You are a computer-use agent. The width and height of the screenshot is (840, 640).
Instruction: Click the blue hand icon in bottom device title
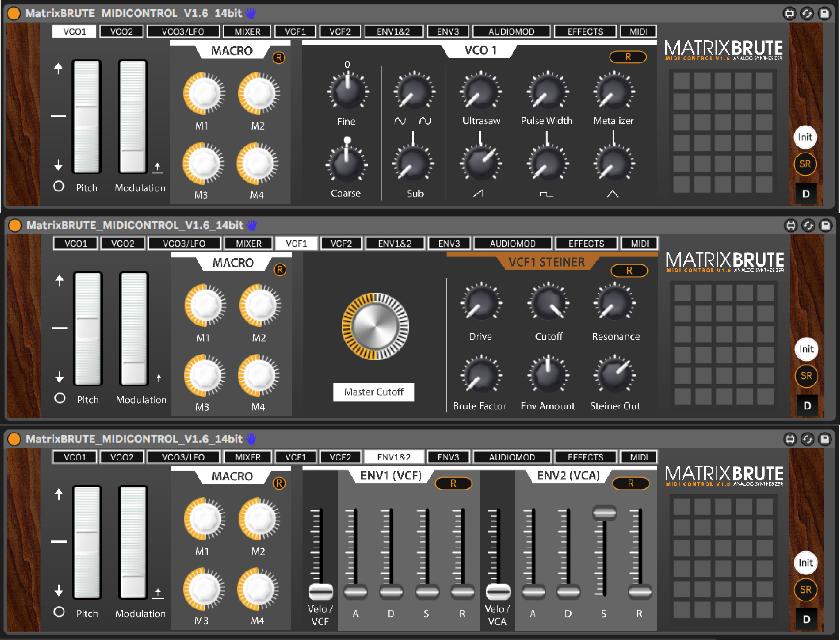(251, 439)
